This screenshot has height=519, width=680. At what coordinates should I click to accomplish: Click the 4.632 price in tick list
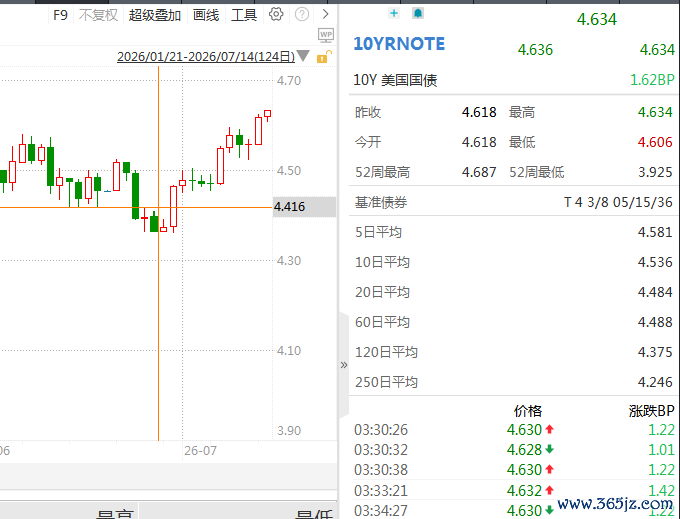click(x=524, y=490)
